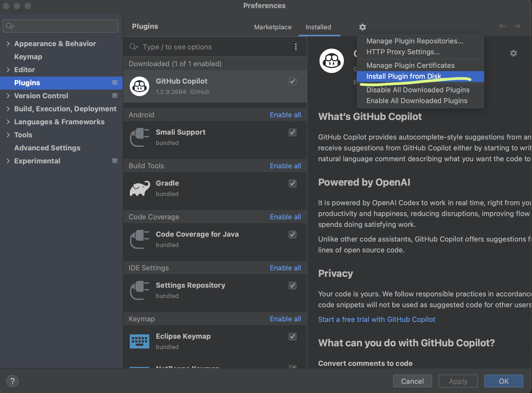This screenshot has width=532, height=393.
Task: Click the OK button
Action: point(503,381)
